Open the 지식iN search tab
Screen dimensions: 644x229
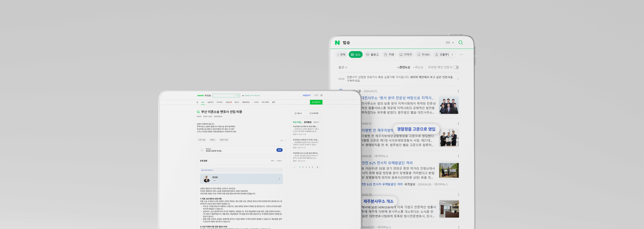click(423, 55)
